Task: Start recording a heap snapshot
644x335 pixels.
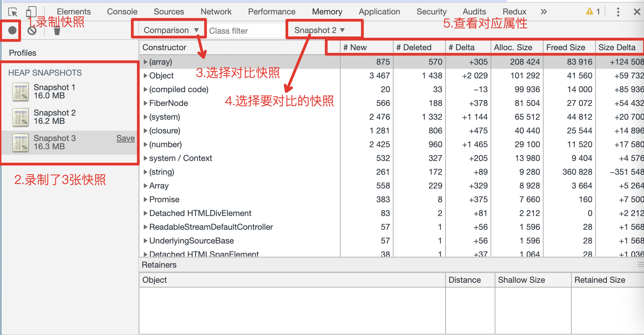Action: [x=12, y=30]
